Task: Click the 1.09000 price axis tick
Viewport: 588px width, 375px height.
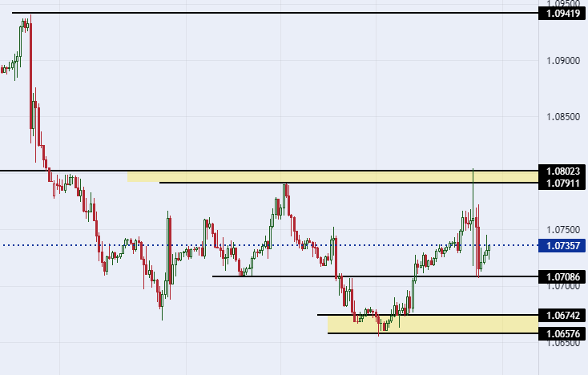Action: pyautogui.click(x=563, y=61)
